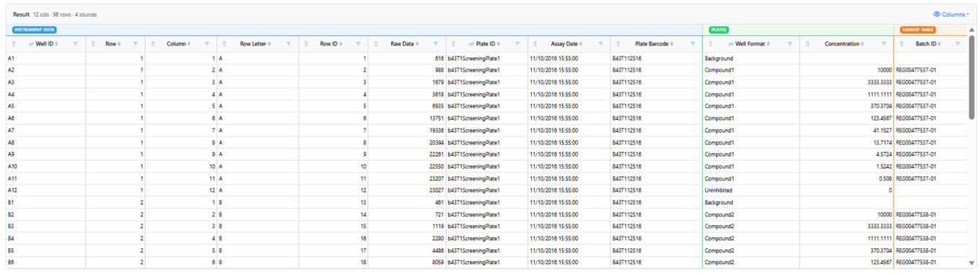Expand the Columns visibility dropdown

click(951, 14)
